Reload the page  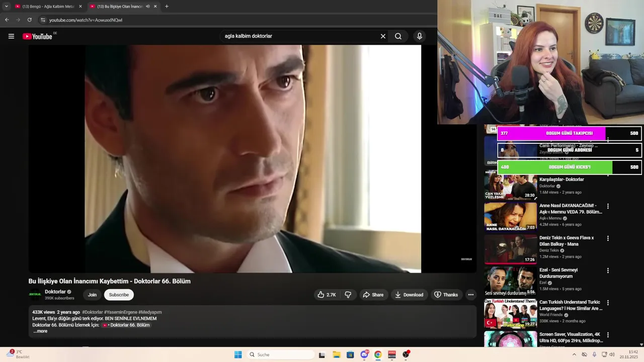(29, 20)
